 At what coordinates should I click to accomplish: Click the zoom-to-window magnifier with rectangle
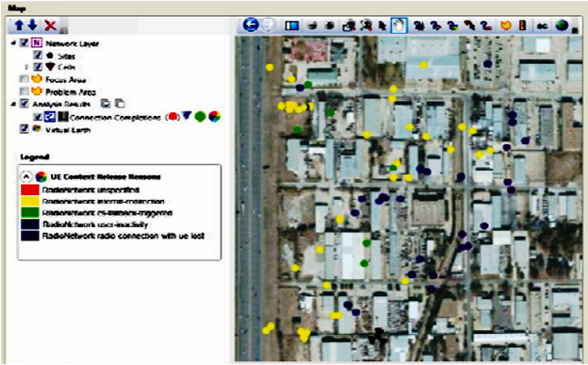click(x=349, y=25)
